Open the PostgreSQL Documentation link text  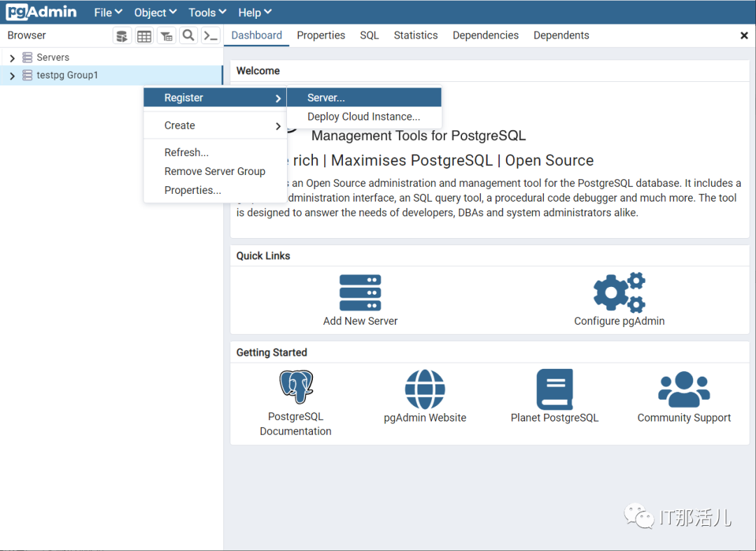295,424
